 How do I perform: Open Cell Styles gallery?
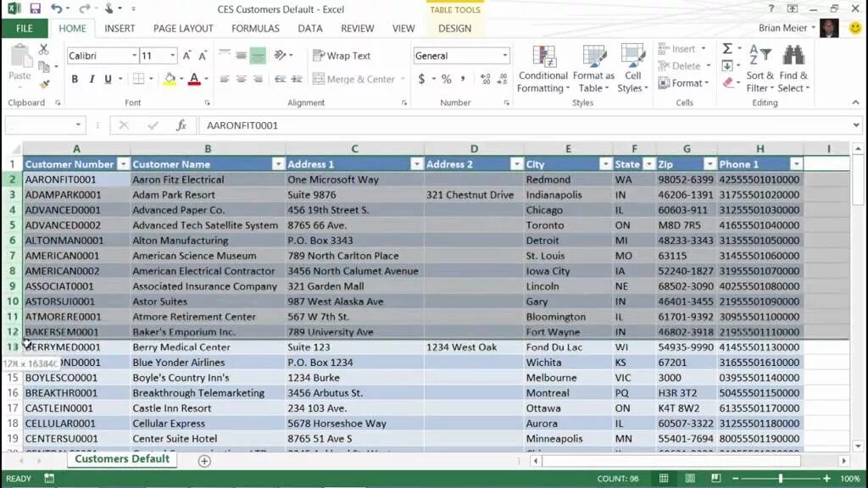pyautogui.click(x=632, y=69)
